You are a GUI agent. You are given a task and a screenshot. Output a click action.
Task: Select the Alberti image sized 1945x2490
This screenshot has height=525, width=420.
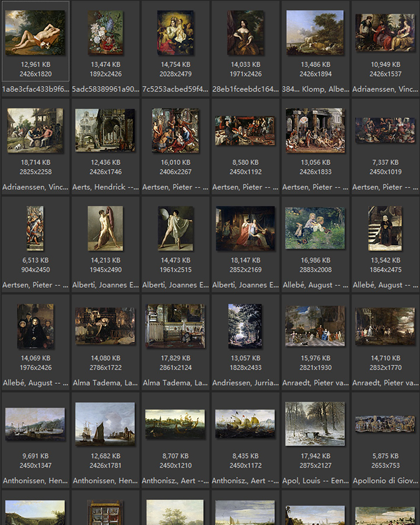tap(105, 228)
